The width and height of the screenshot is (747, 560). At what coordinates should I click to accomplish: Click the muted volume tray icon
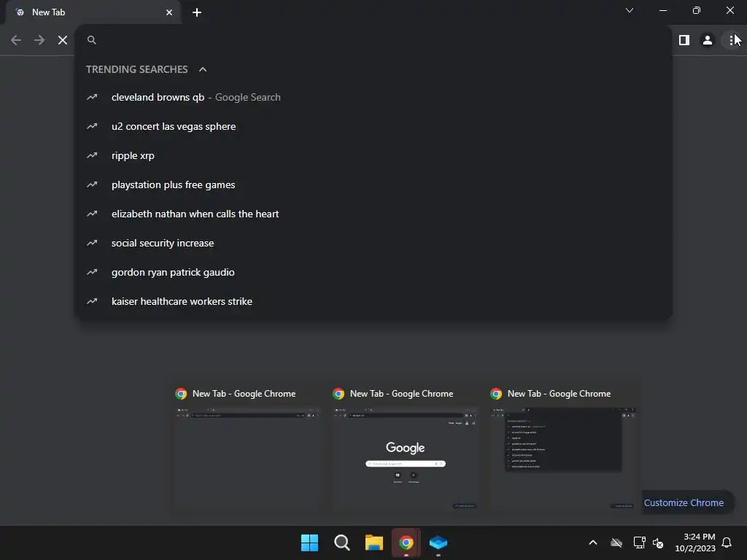[x=658, y=542]
